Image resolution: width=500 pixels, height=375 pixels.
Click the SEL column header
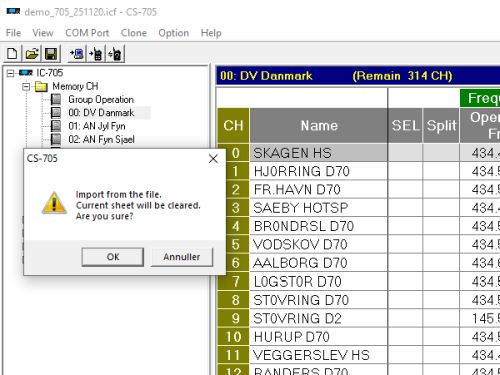pos(405,126)
